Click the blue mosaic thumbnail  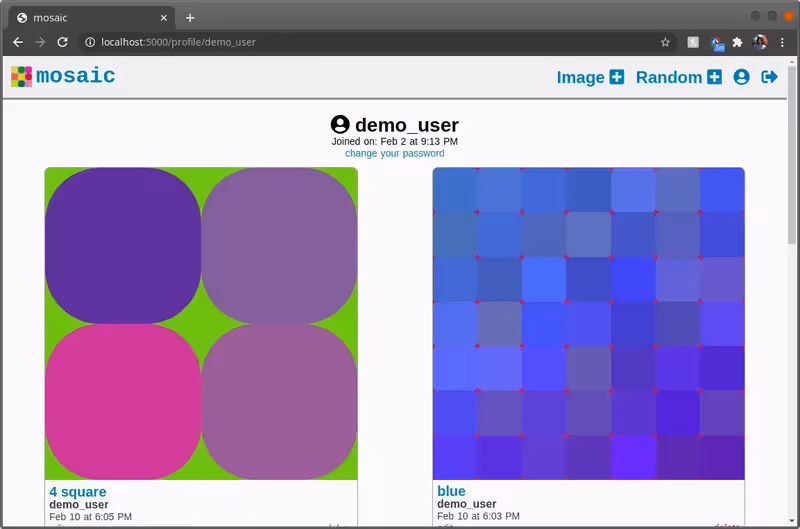click(x=588, y=323)
